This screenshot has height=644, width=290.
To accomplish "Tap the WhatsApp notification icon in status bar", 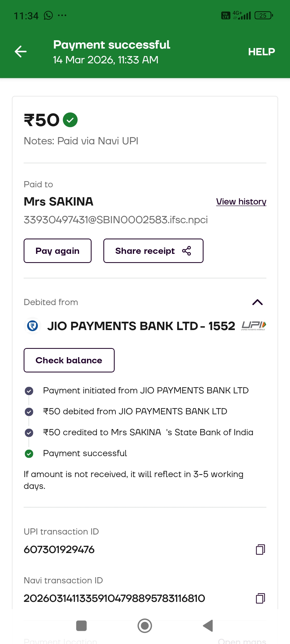I will click(x=48, y=16).
